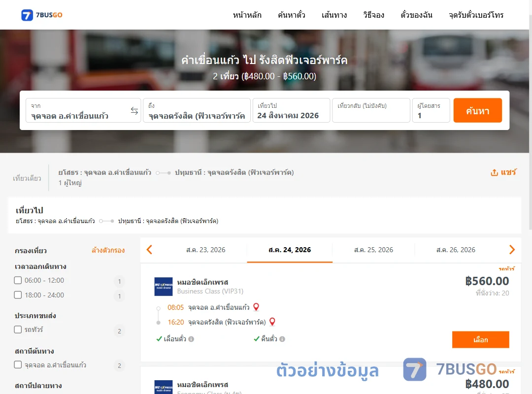Click หมอชิตเอ็กเพรส logo on Business Class trip
Screen dimensions: 532x394
(x=164, y=287)
